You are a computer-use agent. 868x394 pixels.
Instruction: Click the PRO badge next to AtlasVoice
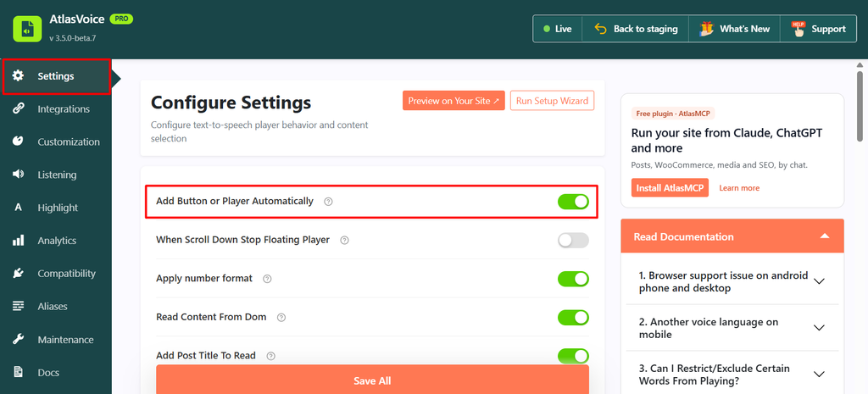[x=121, y=19]
